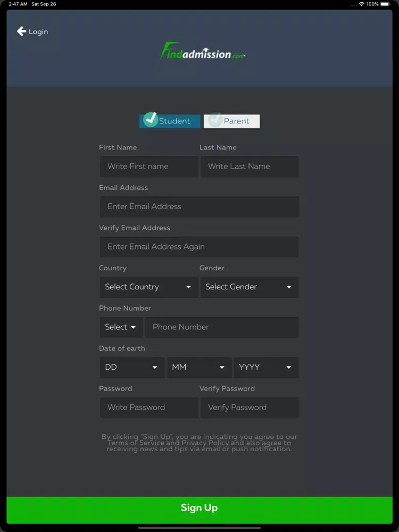Open the DD day dropdown

(132, 367)
